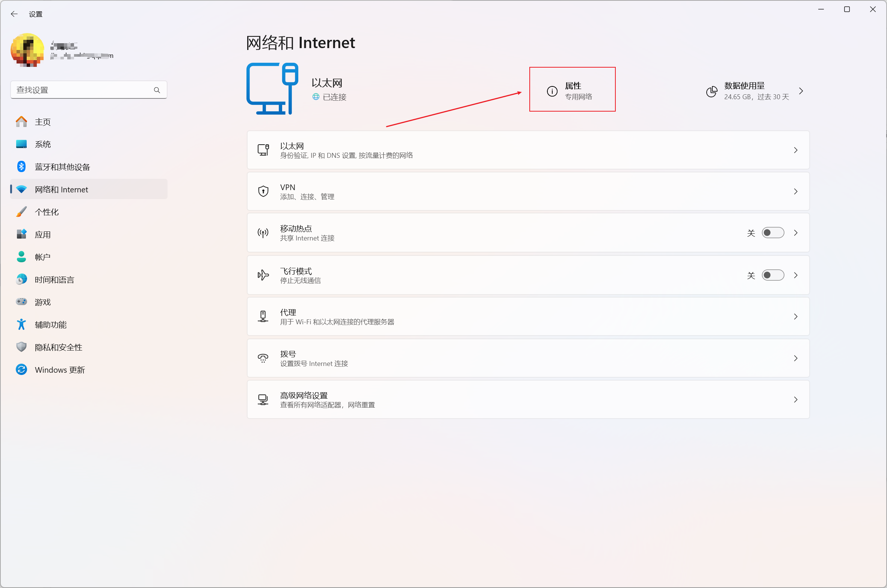Screen dimensions: 887x588
Task: Focus the 查找设置 search field
Action: [89, 90]
